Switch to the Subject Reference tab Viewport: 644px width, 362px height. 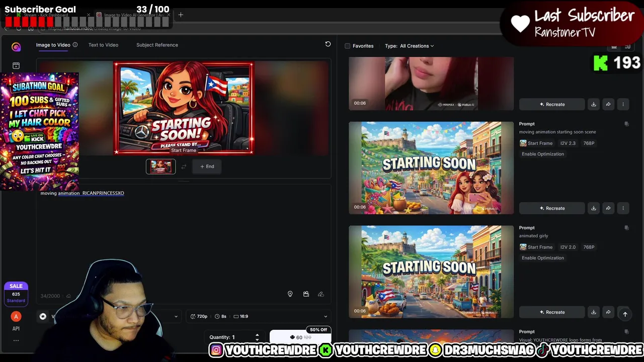(157, 45)
